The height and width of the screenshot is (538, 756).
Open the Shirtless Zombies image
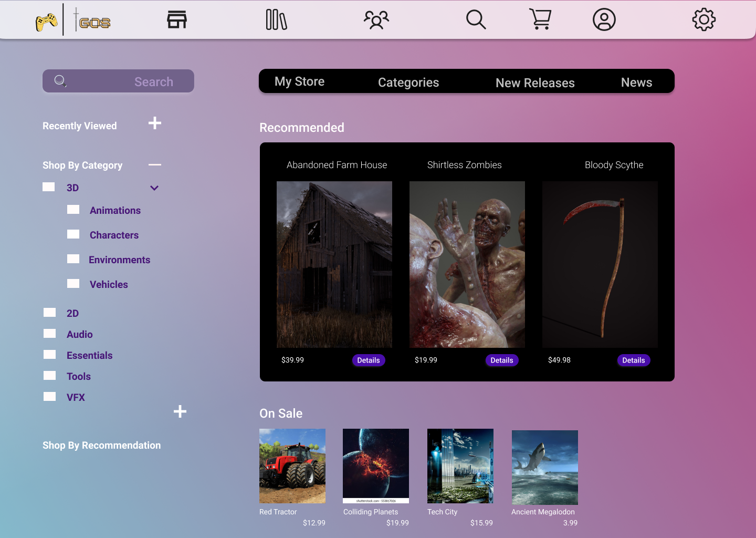467,264
